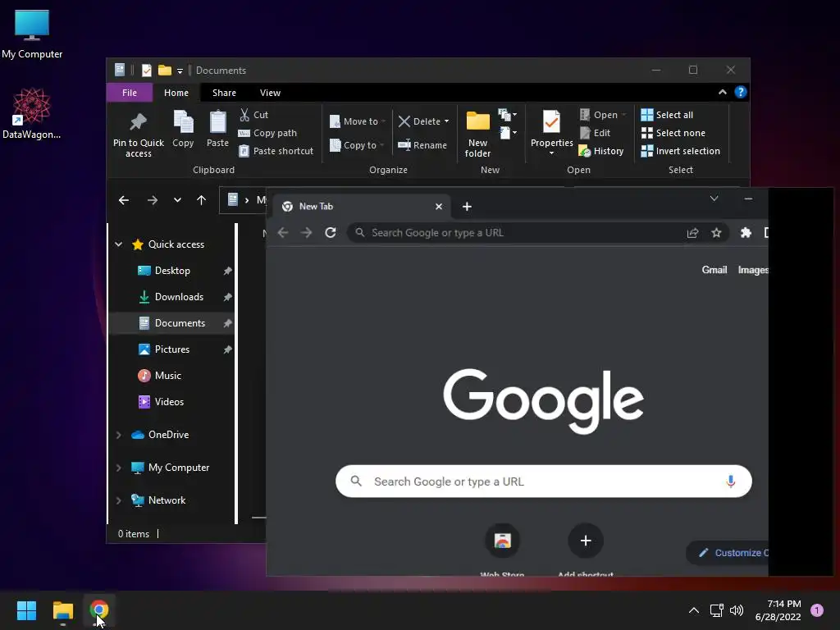Start voice search with the microphone icon
This screenshot has height=630, width=840.
pyautogui.click(x=730, y=481)
